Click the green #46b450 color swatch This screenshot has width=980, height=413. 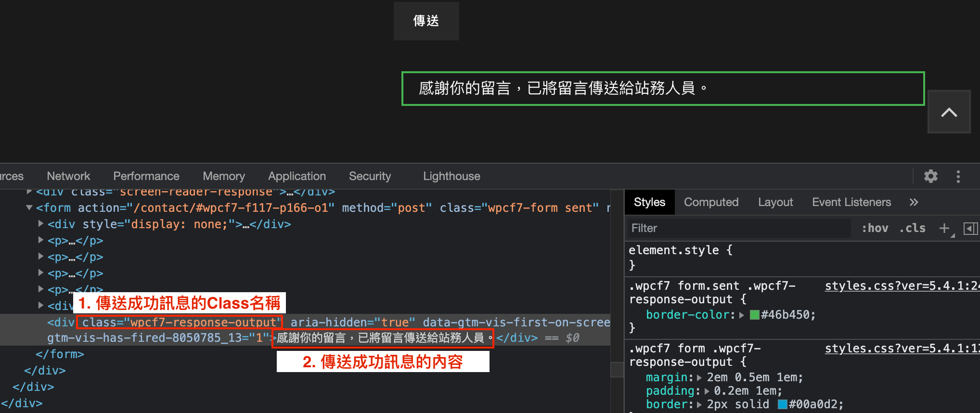coord(755,315)
